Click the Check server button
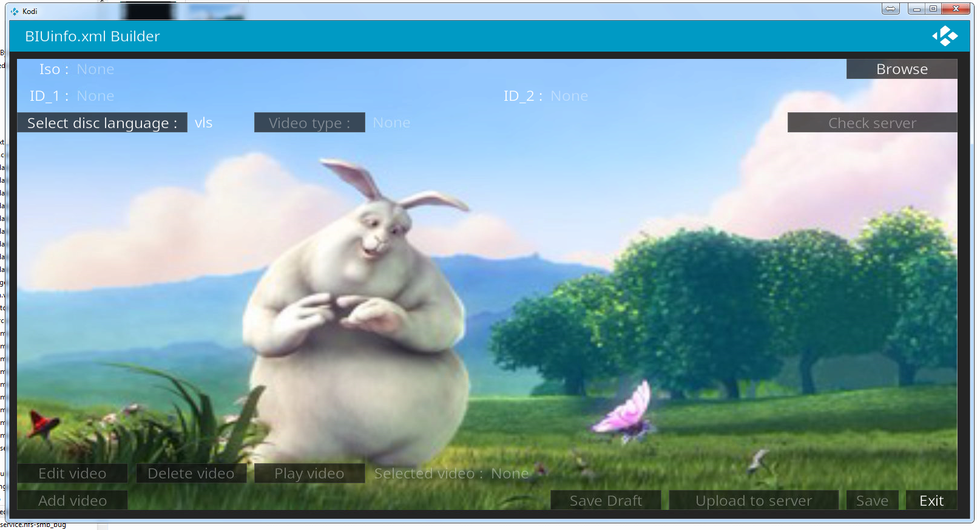Screen dimensions: 980x530 872,123
